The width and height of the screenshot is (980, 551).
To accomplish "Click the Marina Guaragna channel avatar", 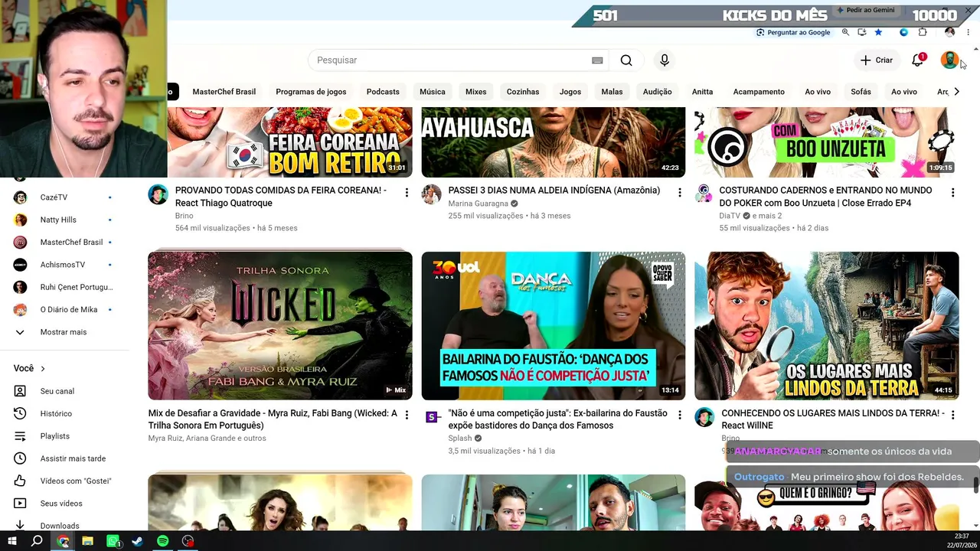I will (432, 194).
